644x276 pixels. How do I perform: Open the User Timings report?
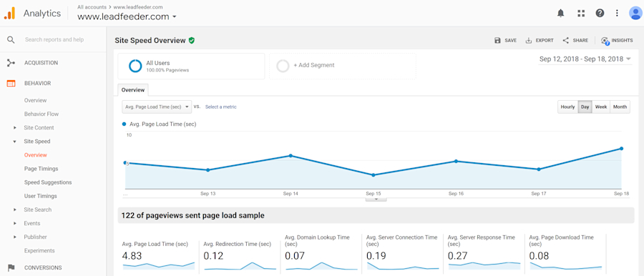pyautogui.click(x=40, y=196)
